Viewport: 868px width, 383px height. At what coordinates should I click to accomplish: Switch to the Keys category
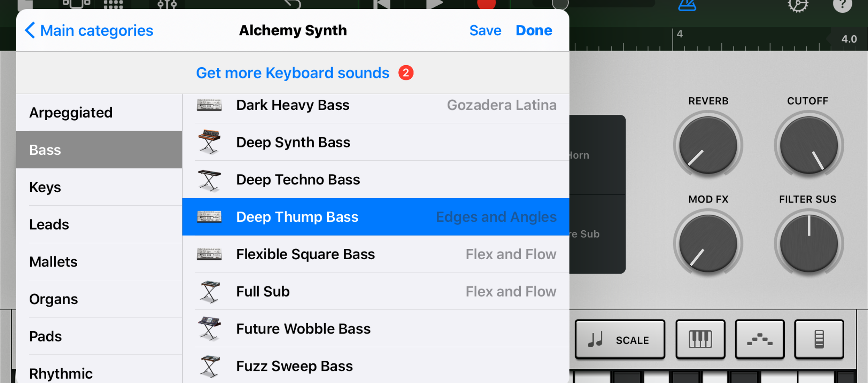tap(45, 187)
